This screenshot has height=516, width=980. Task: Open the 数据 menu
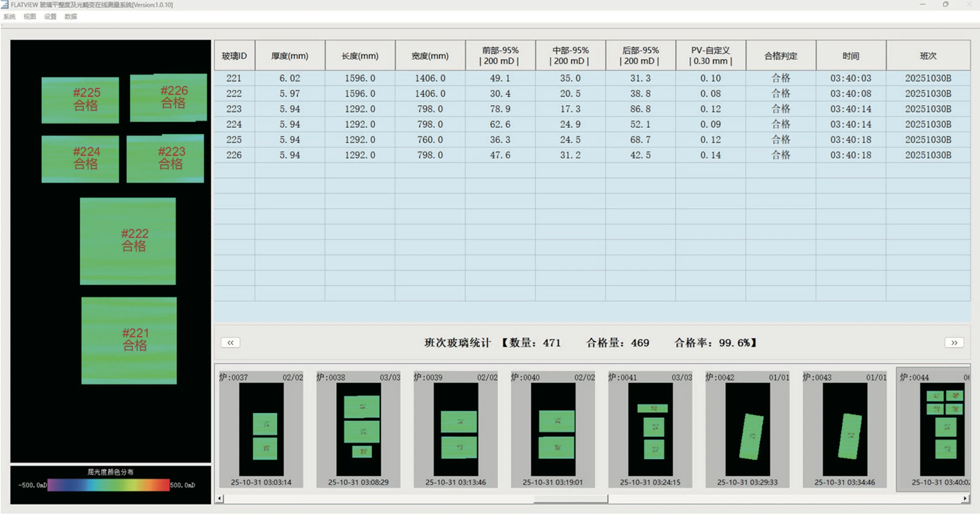point(70,17)
